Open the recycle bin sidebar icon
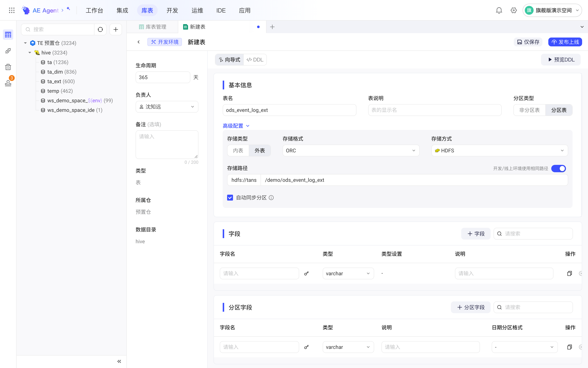 [8, 67]
